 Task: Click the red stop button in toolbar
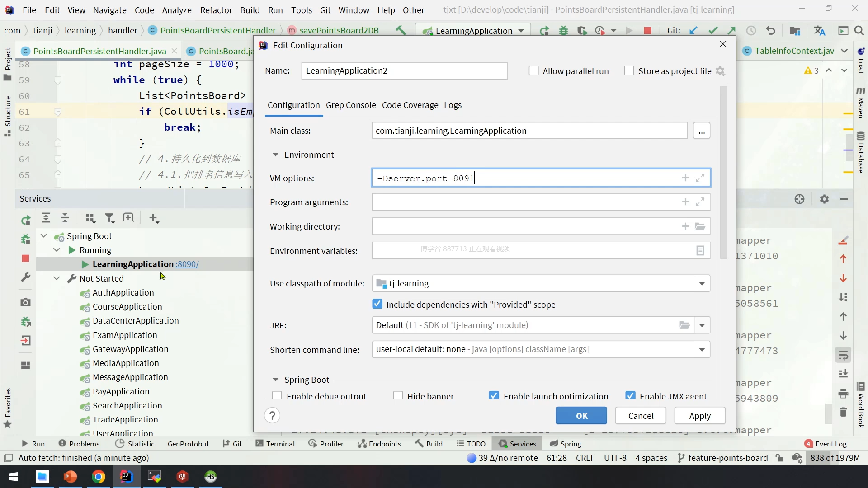tap(647, 31)
